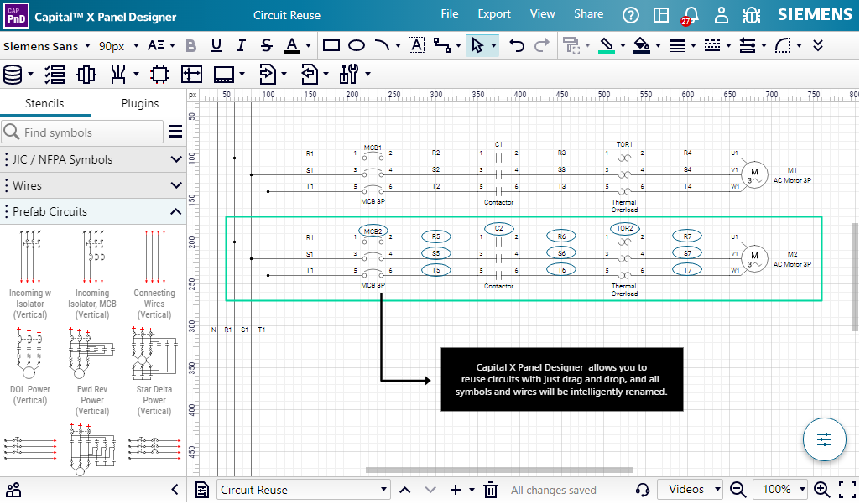Open the help question mark icon

click(631, 15)
